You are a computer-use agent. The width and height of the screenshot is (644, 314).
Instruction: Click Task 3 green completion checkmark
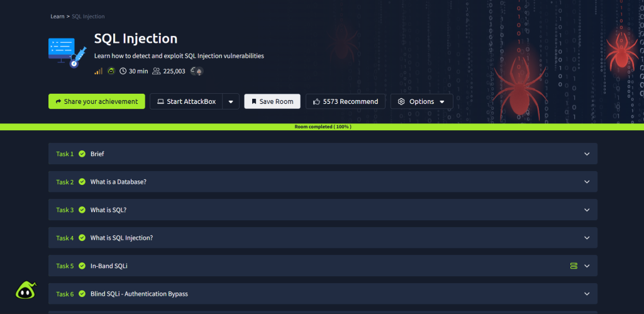pos(82,210)
